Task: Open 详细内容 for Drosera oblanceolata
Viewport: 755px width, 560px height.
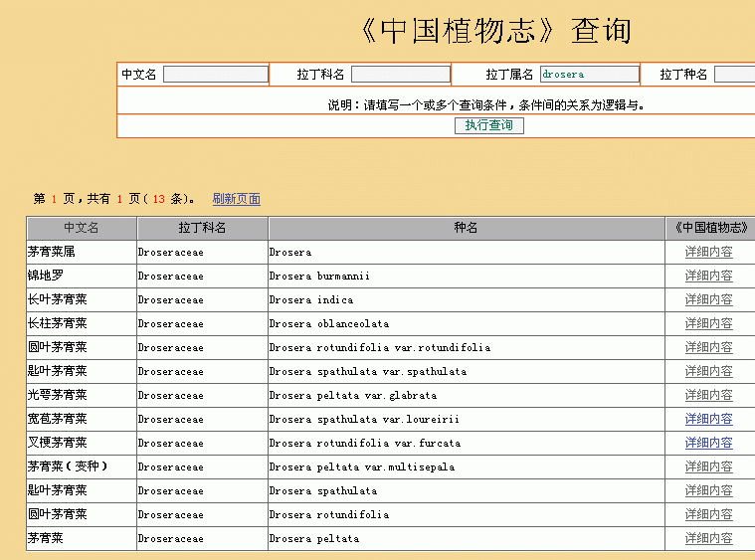Action: point(708,323)
